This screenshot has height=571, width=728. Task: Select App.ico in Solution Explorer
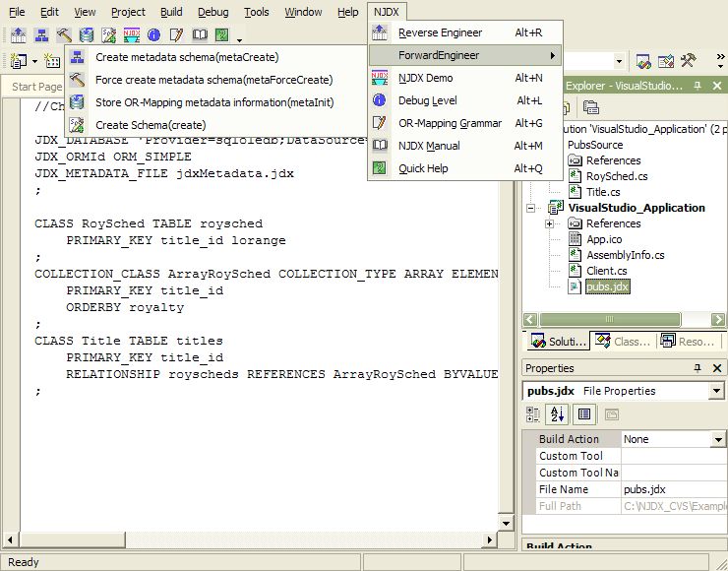coord(604,240)
